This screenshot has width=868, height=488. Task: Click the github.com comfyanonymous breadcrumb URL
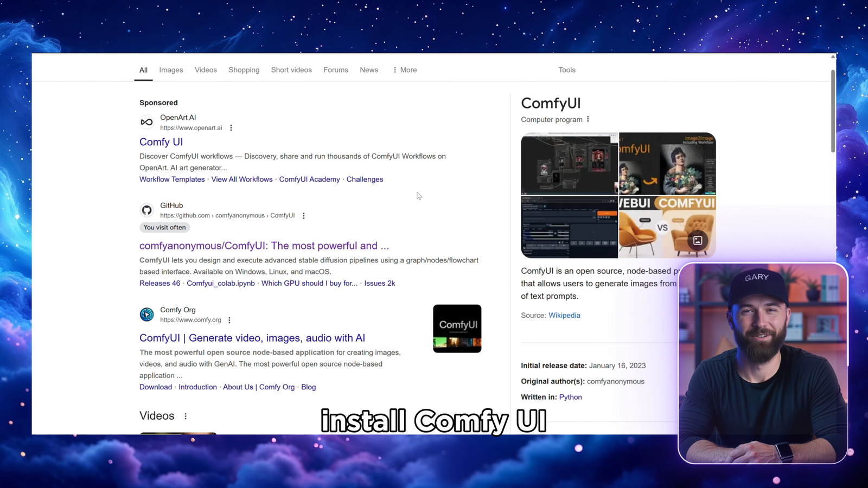coord(227,216)
